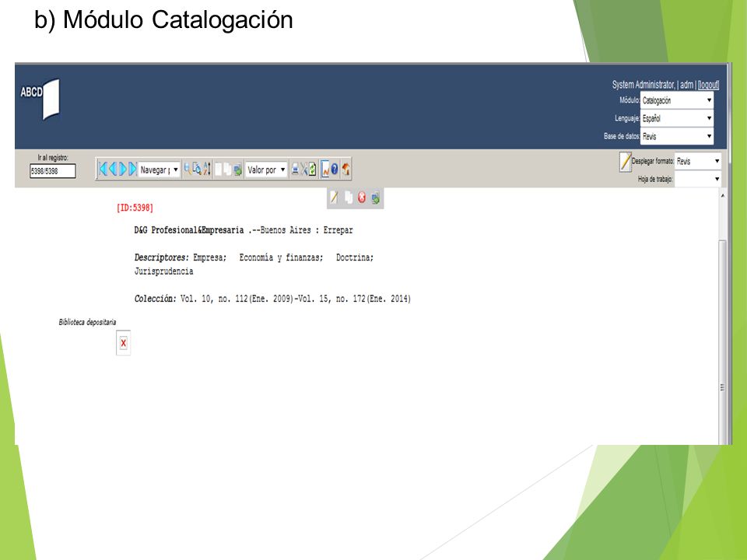This screenshot has height=560, width=747.
Task: Click the copy record icon in main toolbar
Action: pyautogui.click(x=228, y=169)
